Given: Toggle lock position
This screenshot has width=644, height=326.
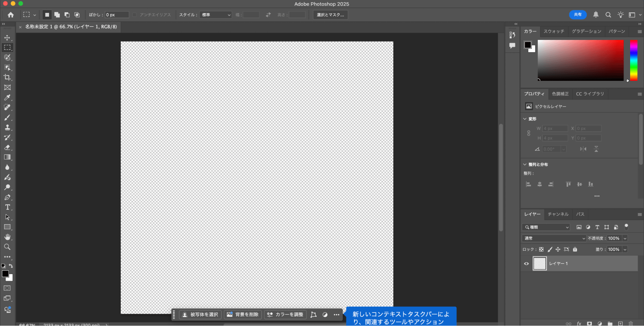Looking at the screenshot, I should (558, 249).
